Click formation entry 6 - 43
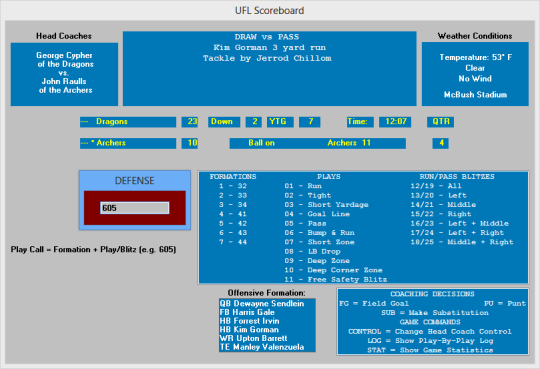The image size is (540, 369). coord(233,233)
